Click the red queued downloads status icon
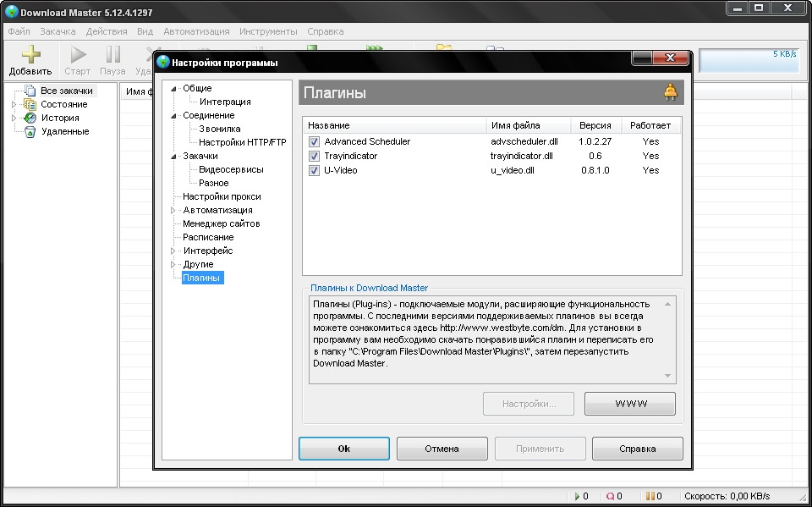Screen dimensions: 812x507 coord(610,496)
